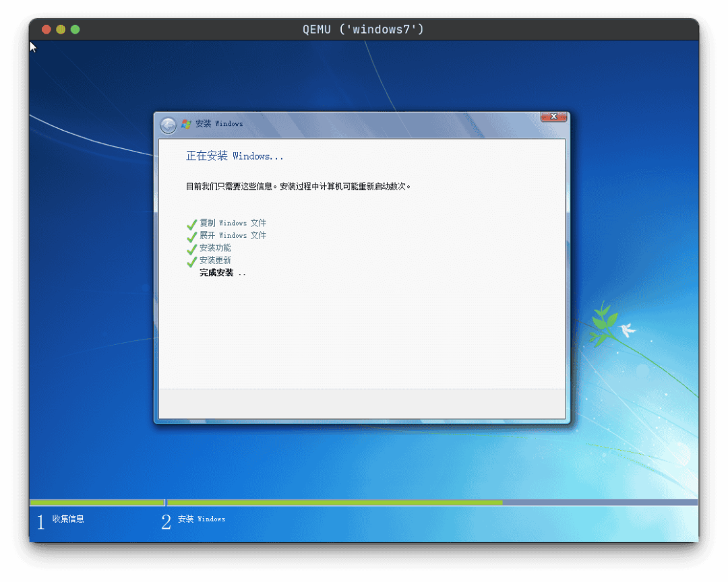The image size is (728, 582).
Task: Click the stage 1 green progress bar
Action: (x=97, y=503)
